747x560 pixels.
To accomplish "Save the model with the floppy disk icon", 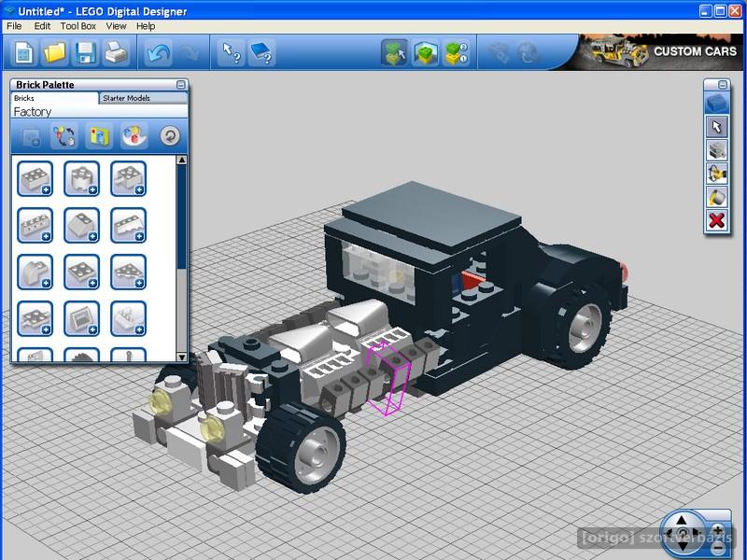I will pyautogui.click(x=85, y=52).
